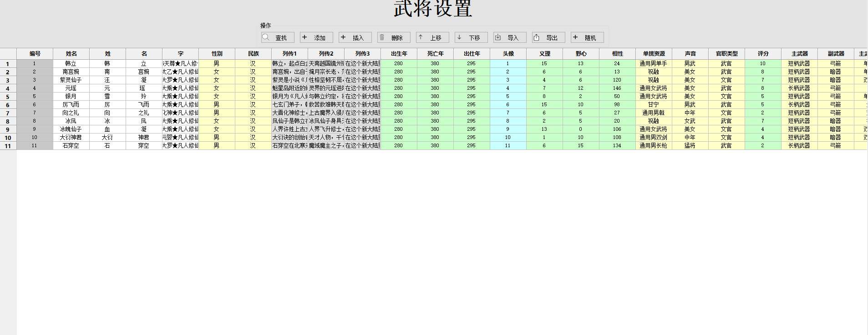The height and width of the screenshot is (335, 868).
Task: Click the 姓名 cell 大衍神君
Action: coord(71,138)
